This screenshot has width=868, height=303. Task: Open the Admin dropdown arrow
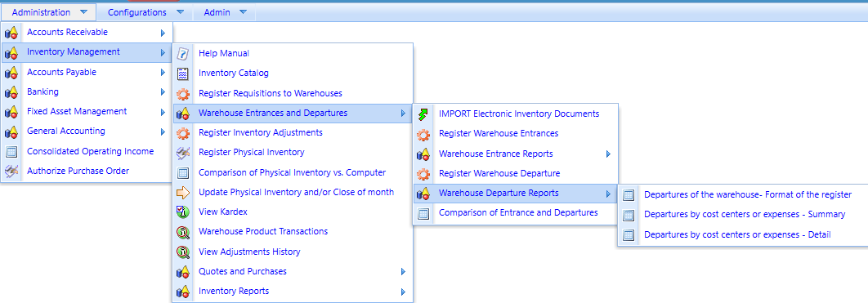coord(243,11)
